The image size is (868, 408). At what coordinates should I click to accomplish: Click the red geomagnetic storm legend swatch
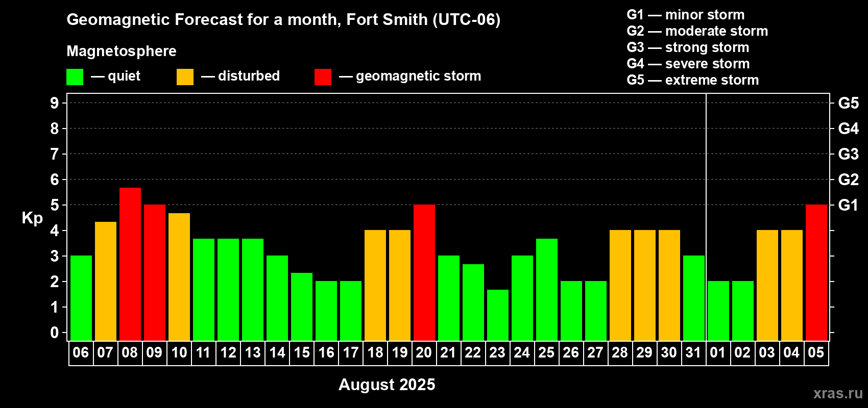[323, 77]
